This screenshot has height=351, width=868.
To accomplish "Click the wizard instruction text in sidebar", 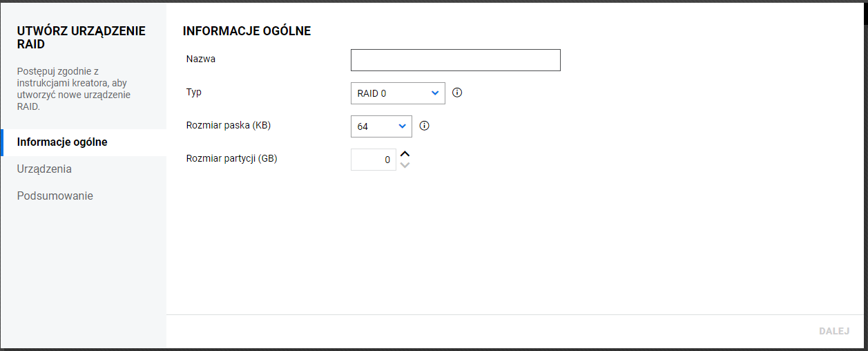I will [x=73, y=89].
